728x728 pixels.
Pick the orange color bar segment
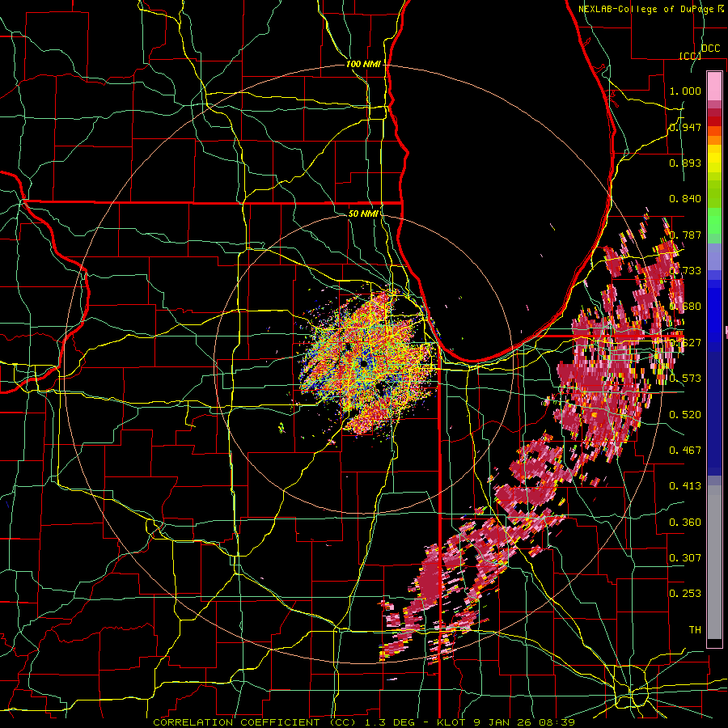(x=714, y=140)
